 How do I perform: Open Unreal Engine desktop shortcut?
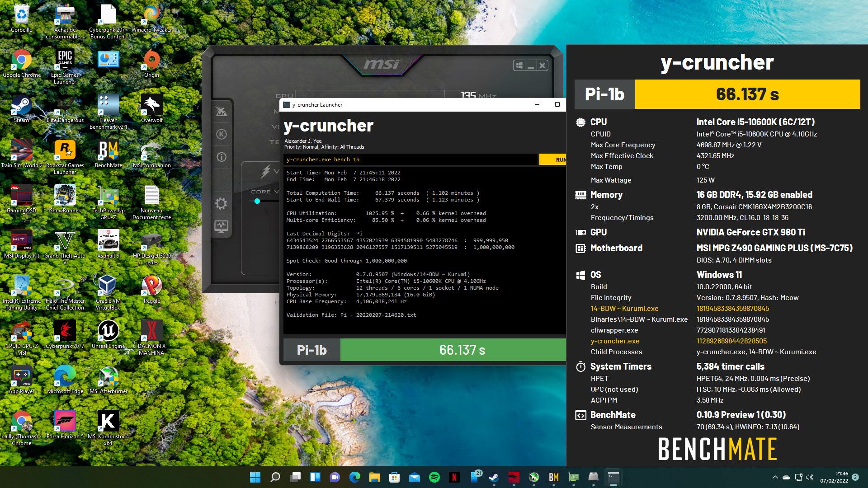click(x=108, y=335)
